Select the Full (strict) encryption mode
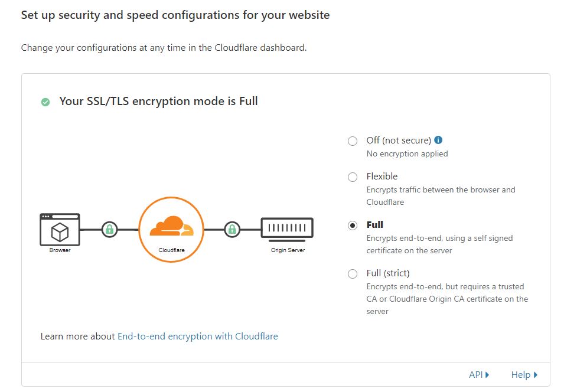This screenshot has width=564, height=392. click(353, 273)
